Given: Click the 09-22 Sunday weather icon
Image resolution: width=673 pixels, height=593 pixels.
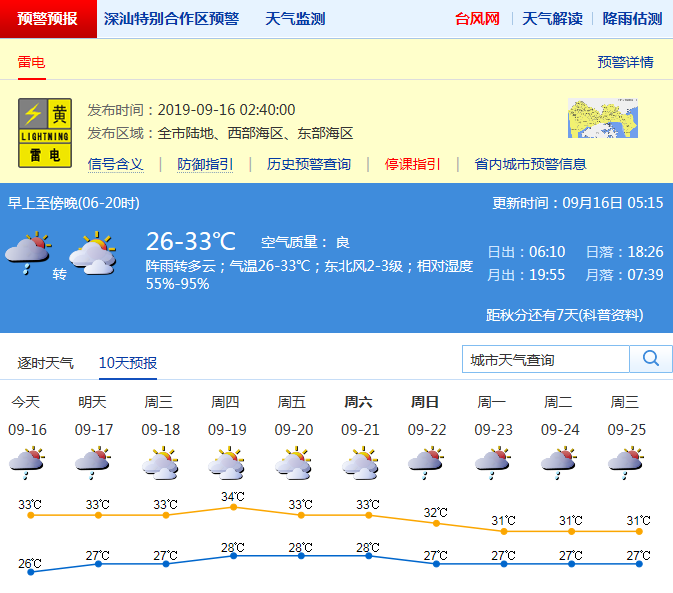Looking at the screenshot, I should coord(425,462).
